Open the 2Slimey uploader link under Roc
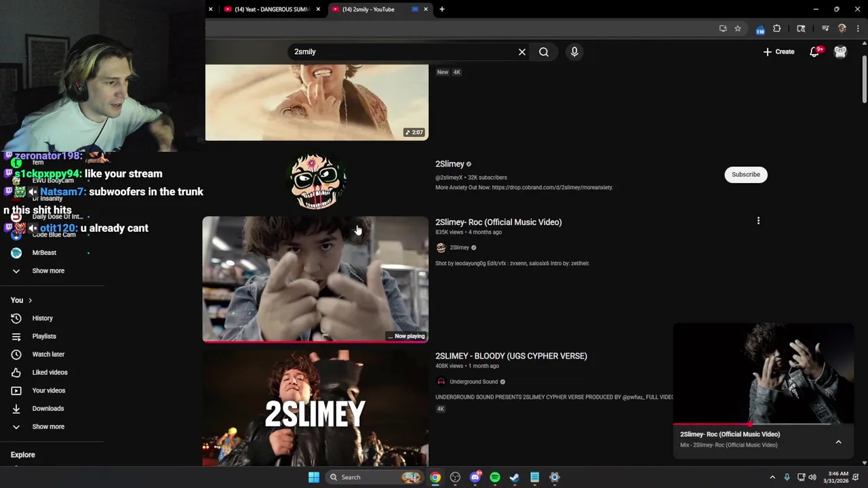The height and width of the screenshot is (488, 868). [x=460, y=247]
